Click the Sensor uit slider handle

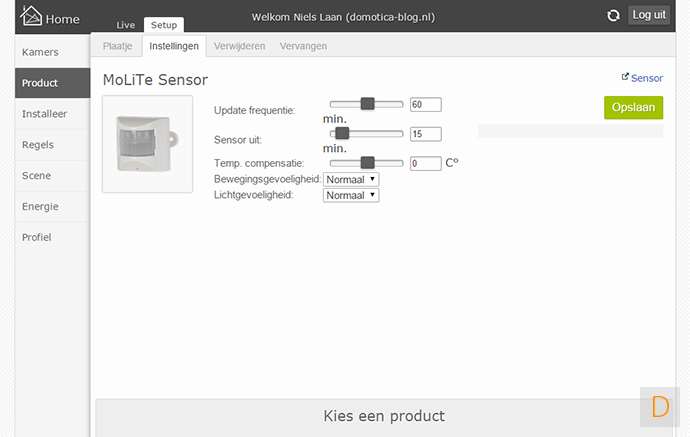pyautogui.click(x=342, y=133)
